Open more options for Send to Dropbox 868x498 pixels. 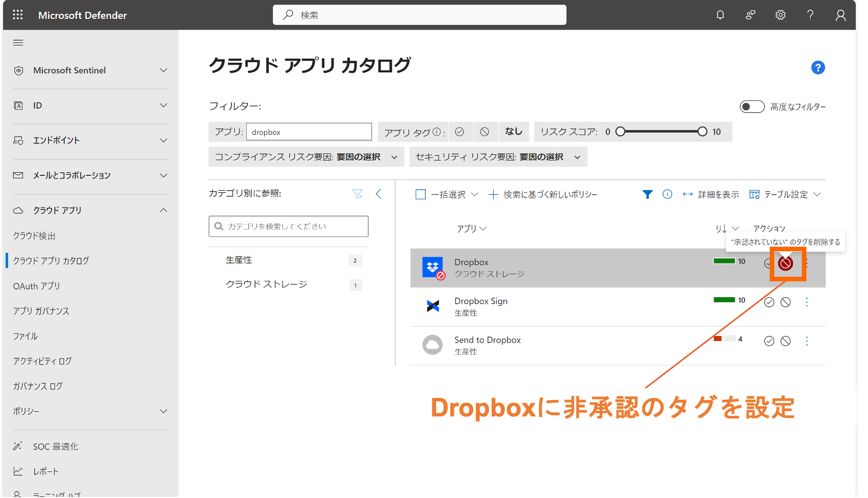click(807, 341)
